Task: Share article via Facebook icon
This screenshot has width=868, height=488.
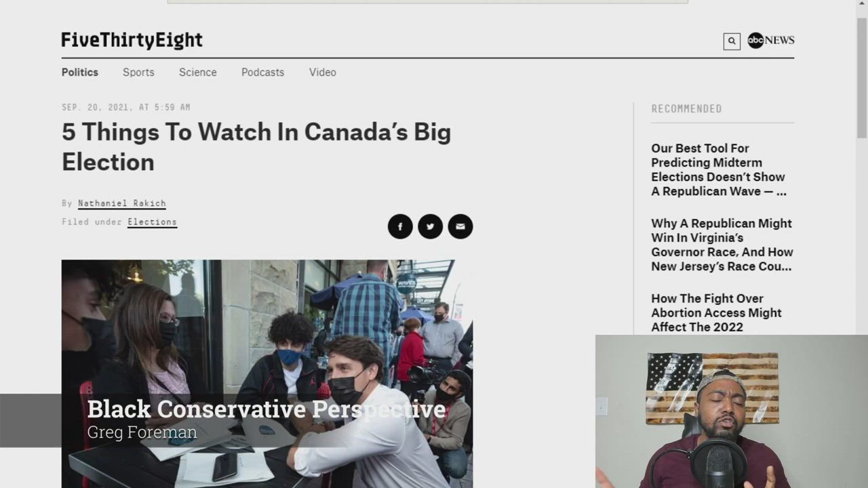Action: (400, 226)
